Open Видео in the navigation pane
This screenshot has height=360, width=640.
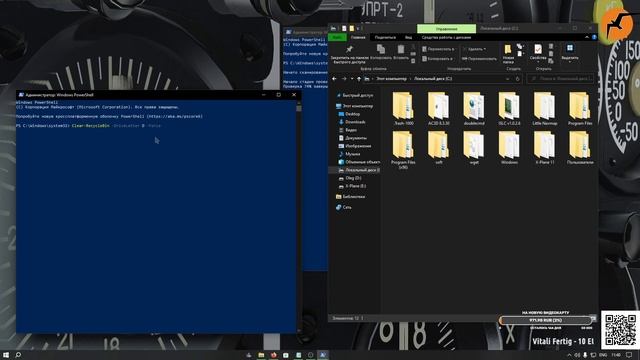(348, 130)
